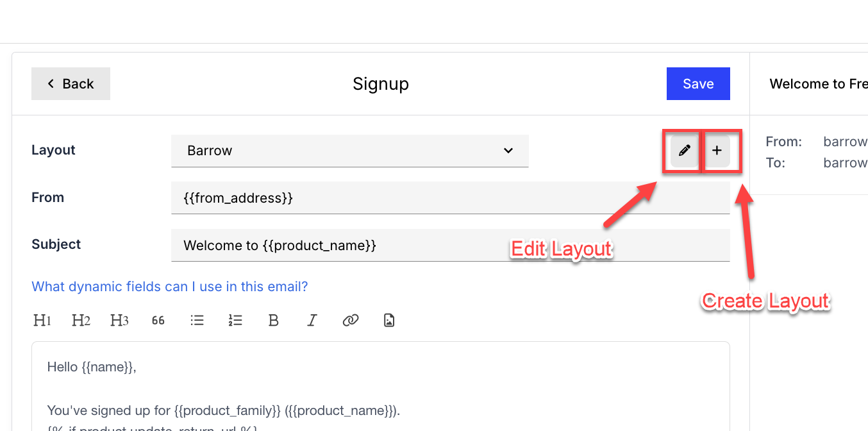
Task: Insert a bulleted list
Action: tap(197, 320)
